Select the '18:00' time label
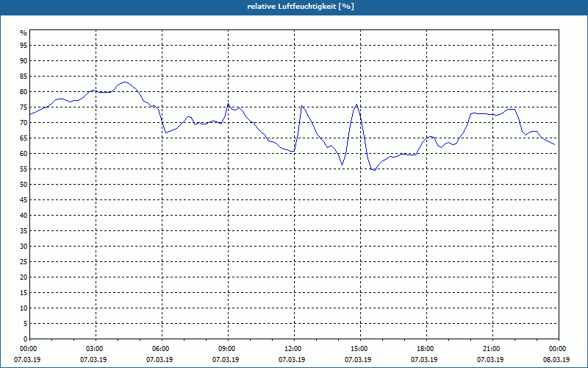Viewport: 588px width, 368px height. pyautogui.click(x=426, y=349)
